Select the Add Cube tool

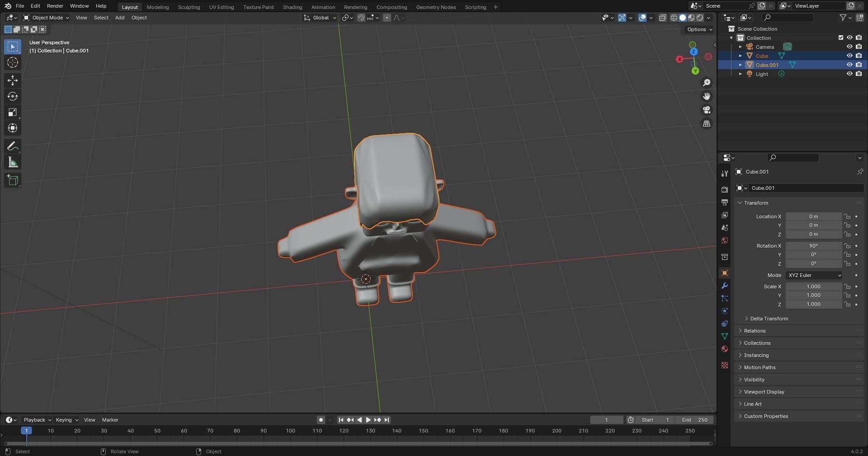[x=13, y=180]
